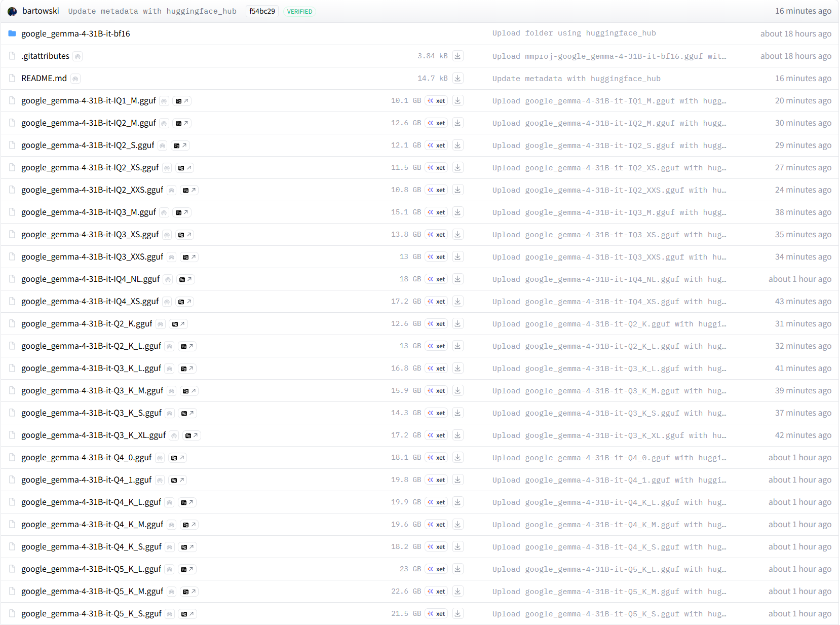Open the google_gemma-4-31B-it-IQ2_XS.gguf file page

click(90, 167)
